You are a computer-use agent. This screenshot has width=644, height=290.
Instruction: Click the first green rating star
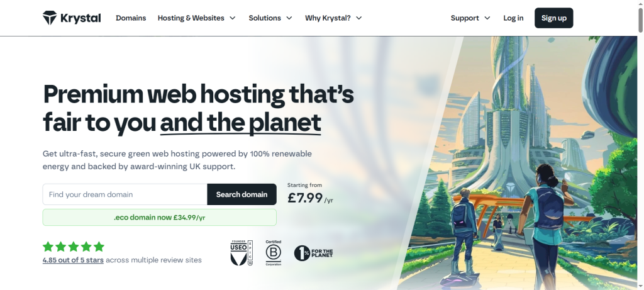48,247
